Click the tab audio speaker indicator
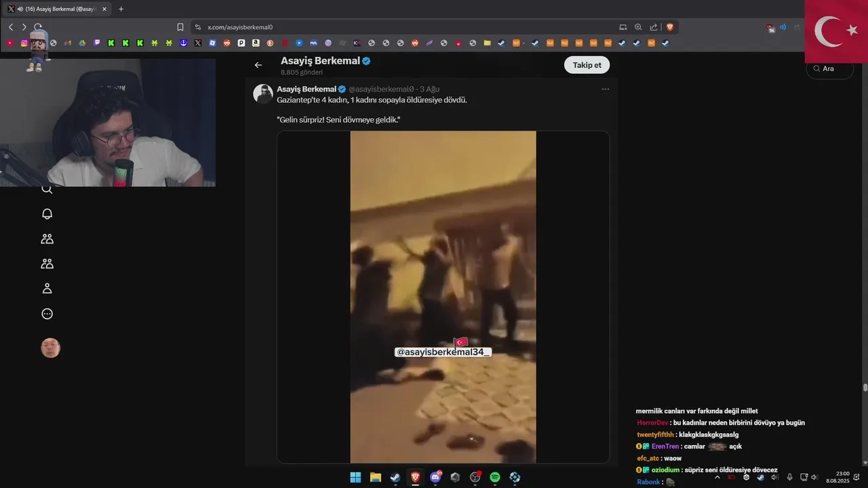 click(20, 9)
